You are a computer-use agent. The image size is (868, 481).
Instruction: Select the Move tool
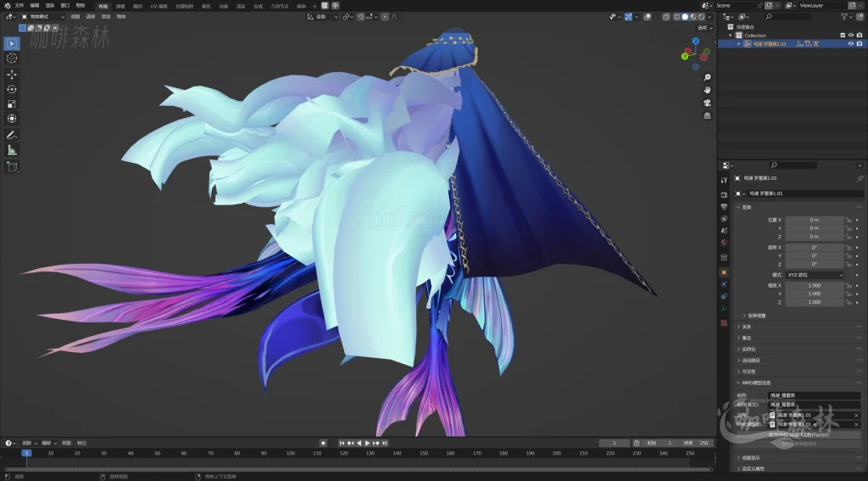pyautogui.click(x=12, y=75)
